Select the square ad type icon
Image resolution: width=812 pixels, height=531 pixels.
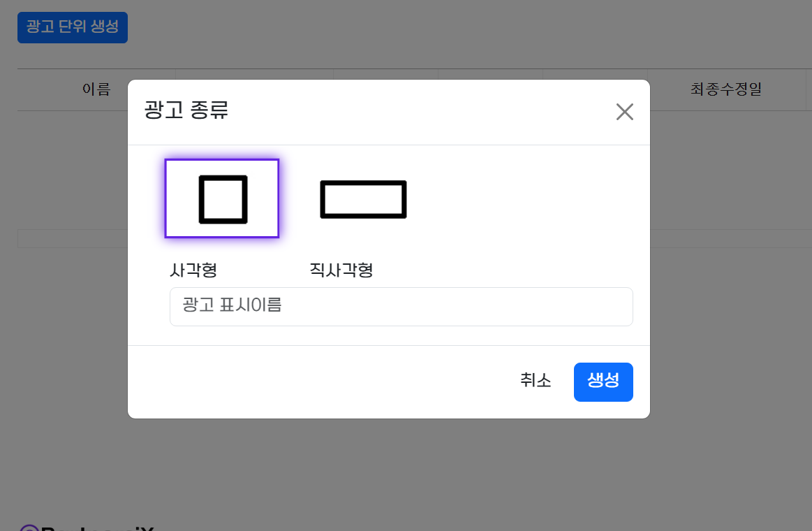click(x=223, y=199)
